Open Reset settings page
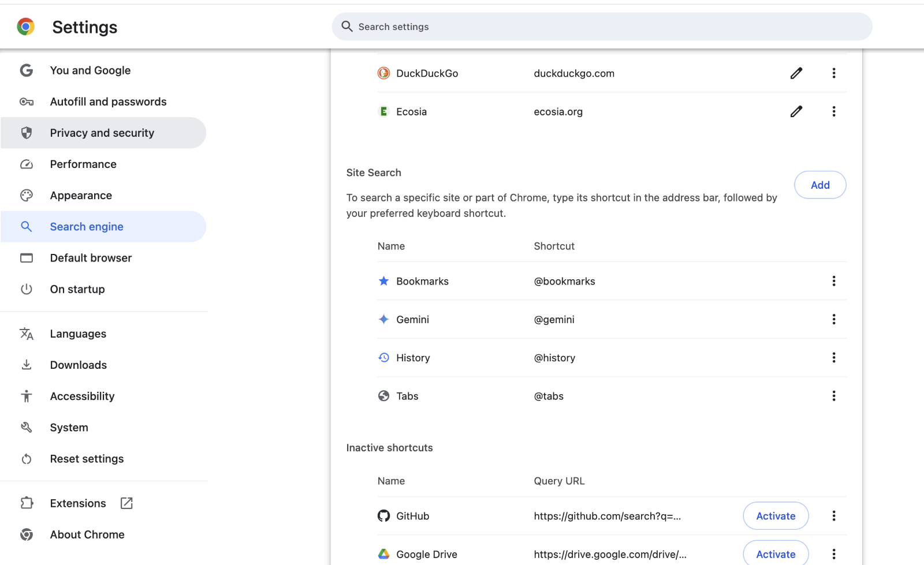Viewport: 924px width, 565px height. (103, 459)
